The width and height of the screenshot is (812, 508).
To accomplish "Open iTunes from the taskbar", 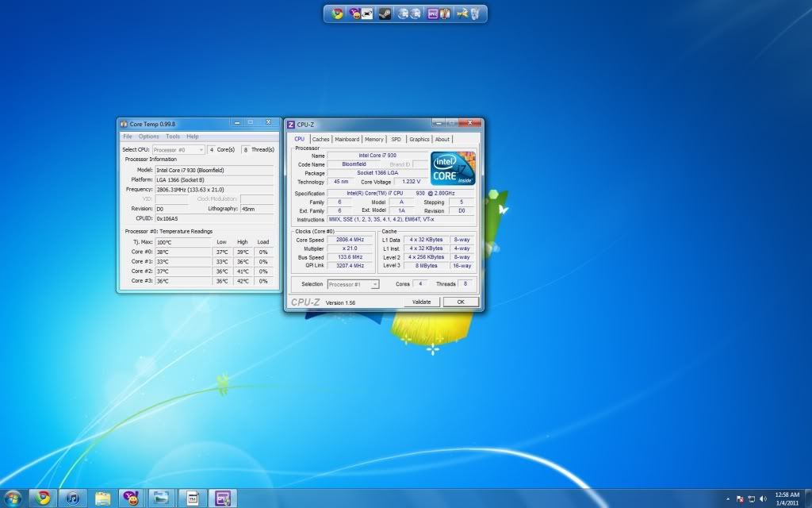I will [72, 498].
